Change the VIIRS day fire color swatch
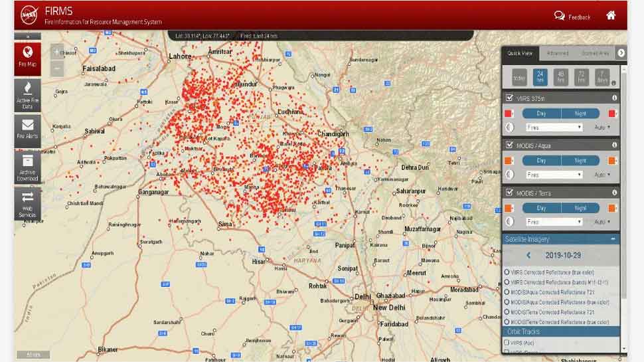This screenshot has width=644, height=362. pyautogui.click(x=509, y=114)
